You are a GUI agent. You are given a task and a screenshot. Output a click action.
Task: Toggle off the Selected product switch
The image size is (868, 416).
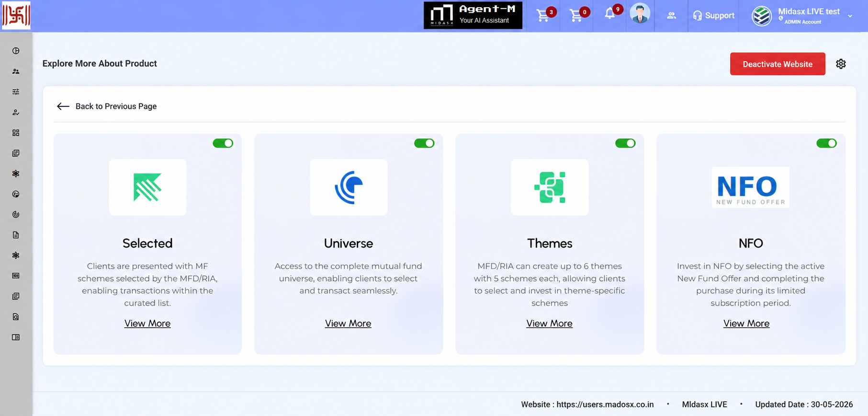pos(223,143)
